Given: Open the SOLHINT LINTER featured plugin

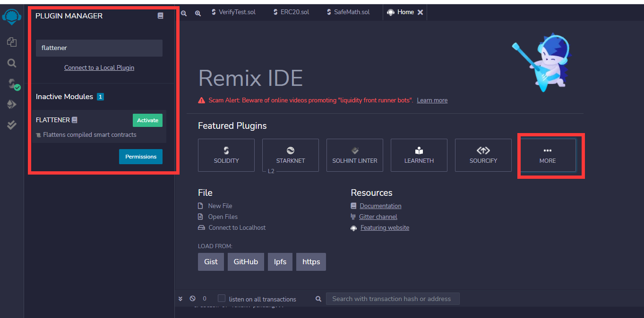Looking at the screenshot, I should tap(355, 155).
